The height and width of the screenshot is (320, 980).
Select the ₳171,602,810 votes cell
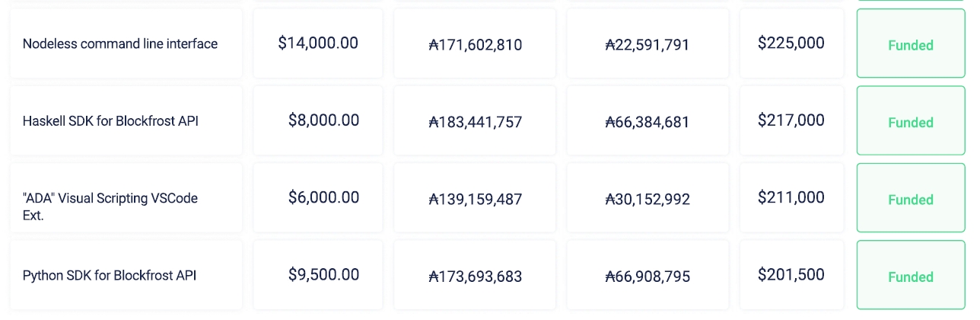(x=476, y=45)
